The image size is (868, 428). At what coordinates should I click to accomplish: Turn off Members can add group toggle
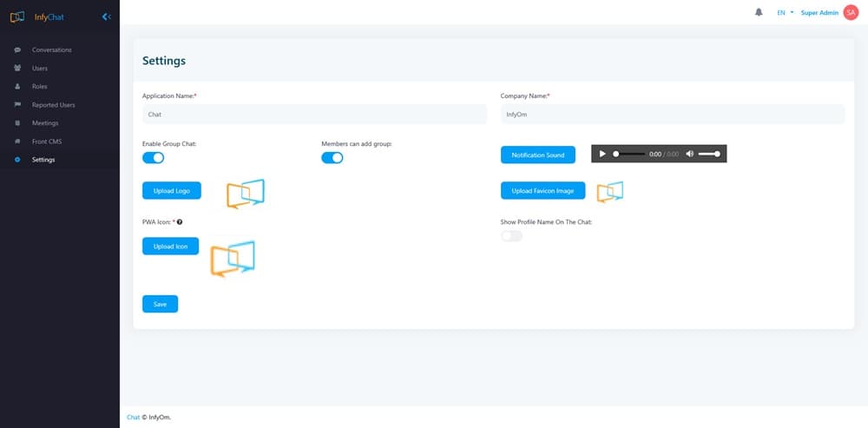(x=332, y=157)
